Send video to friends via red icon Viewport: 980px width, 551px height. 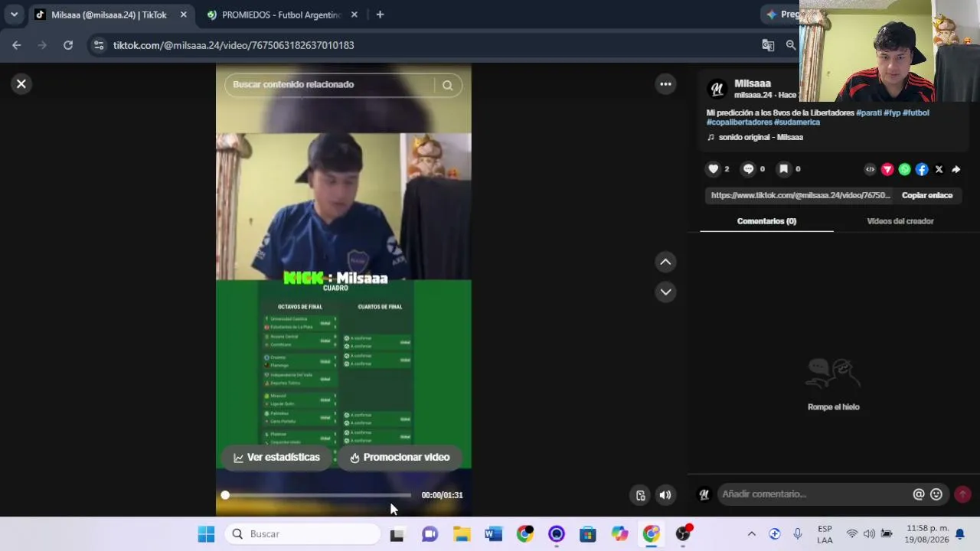(x=887, y=169)
